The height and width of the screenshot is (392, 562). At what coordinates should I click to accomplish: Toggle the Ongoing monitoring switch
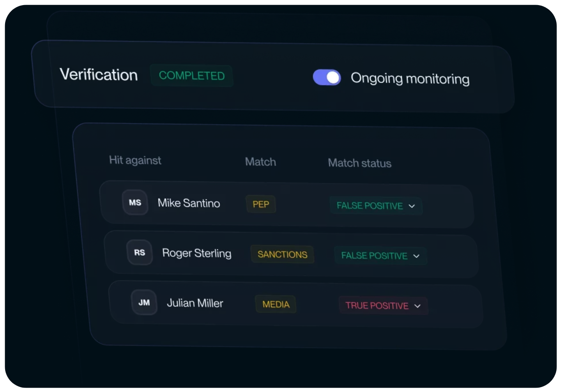(327, 77)
